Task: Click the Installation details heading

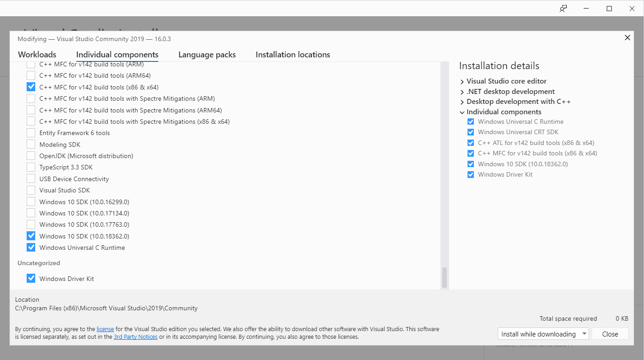Action: click(499, 66)
